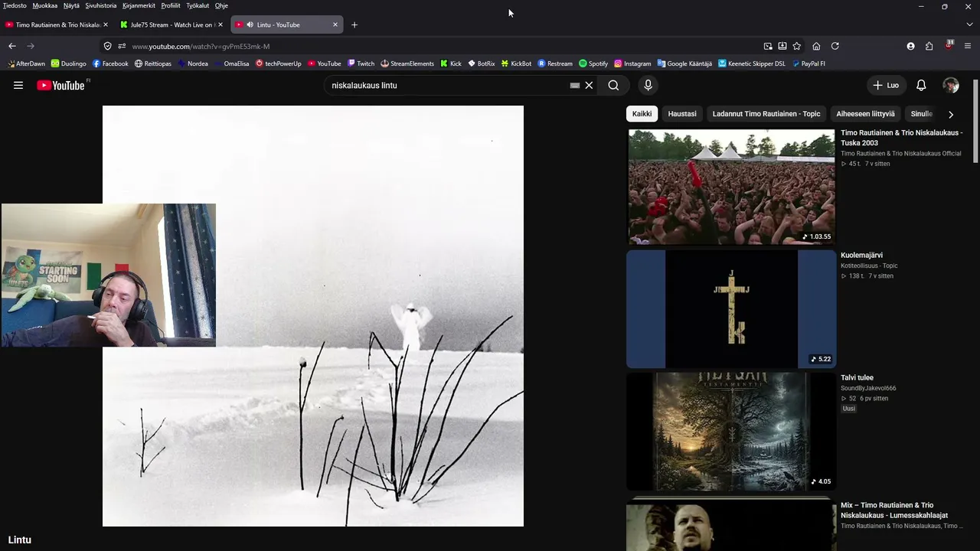980x551 pixels.
Task: Open the Talvi tulee video thumbnail
Action: (x=731, y=432)
